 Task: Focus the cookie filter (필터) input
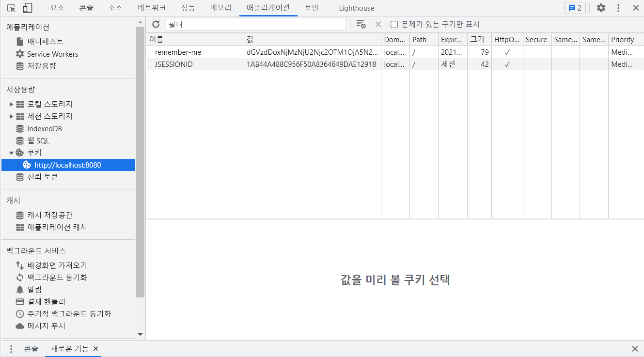[256, 24]
